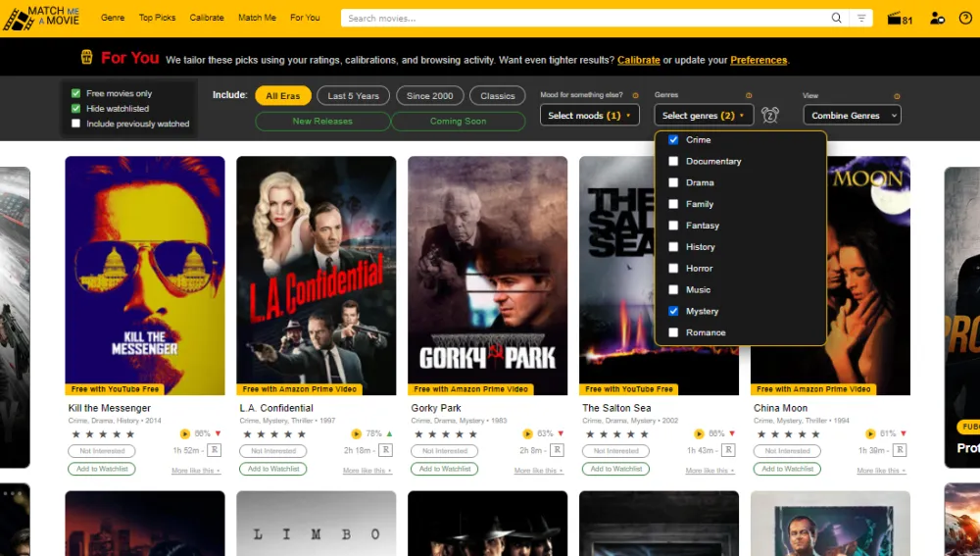Viewport: 980px width, 556px height.
Task: Open the help question mark icon
Action: (x=965, y=18)
